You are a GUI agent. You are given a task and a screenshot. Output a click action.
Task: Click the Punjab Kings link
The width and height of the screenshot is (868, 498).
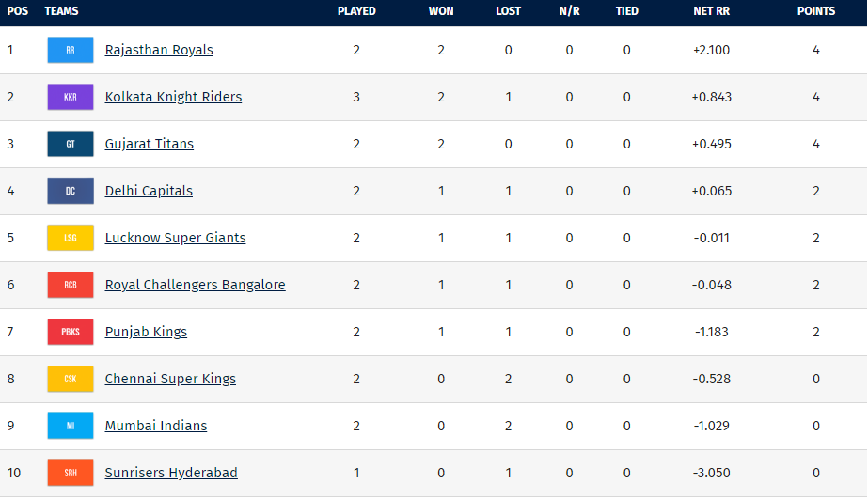tap(146, 332)
